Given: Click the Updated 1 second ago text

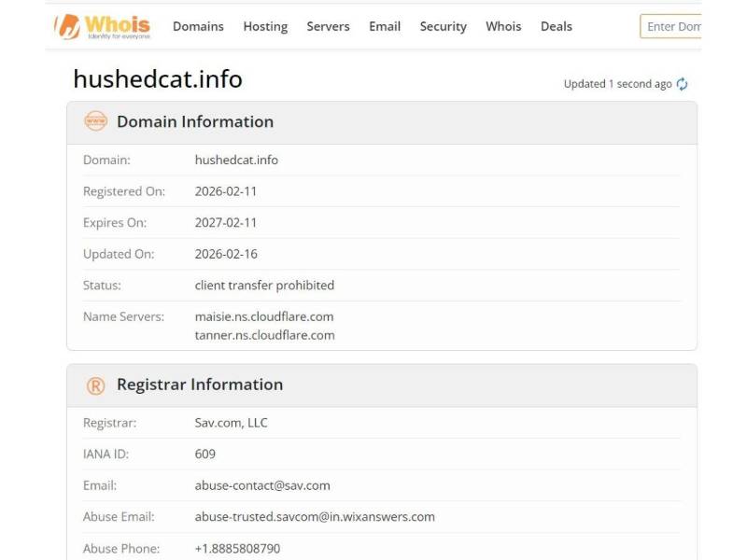Looking at the screenshot, I should [x=616, y=84].
